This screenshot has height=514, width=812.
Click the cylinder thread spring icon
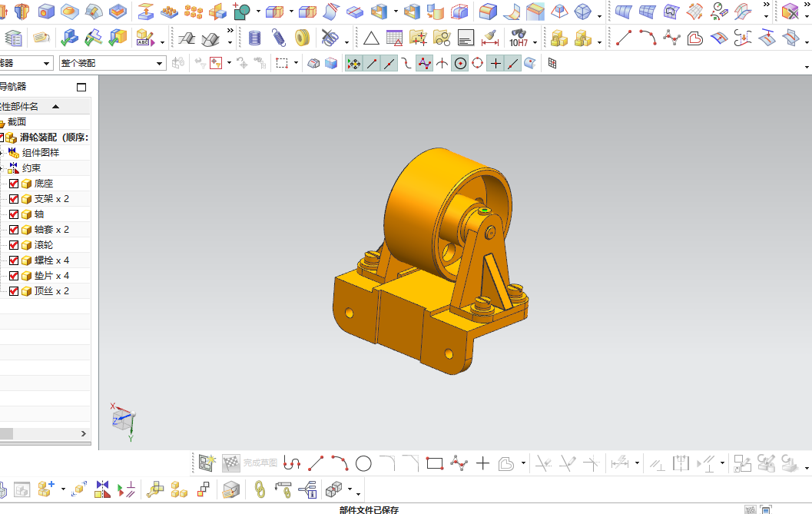[x=254, y=38]
